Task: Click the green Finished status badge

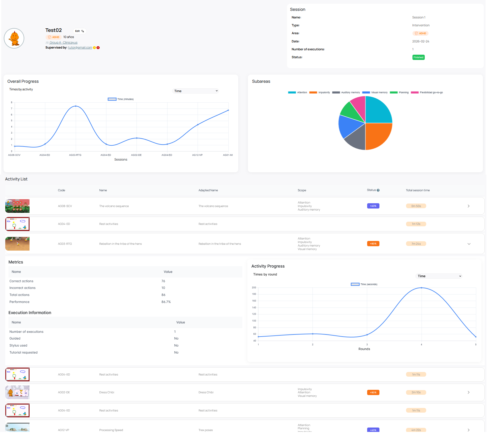Action: click(x=418, y=57)
